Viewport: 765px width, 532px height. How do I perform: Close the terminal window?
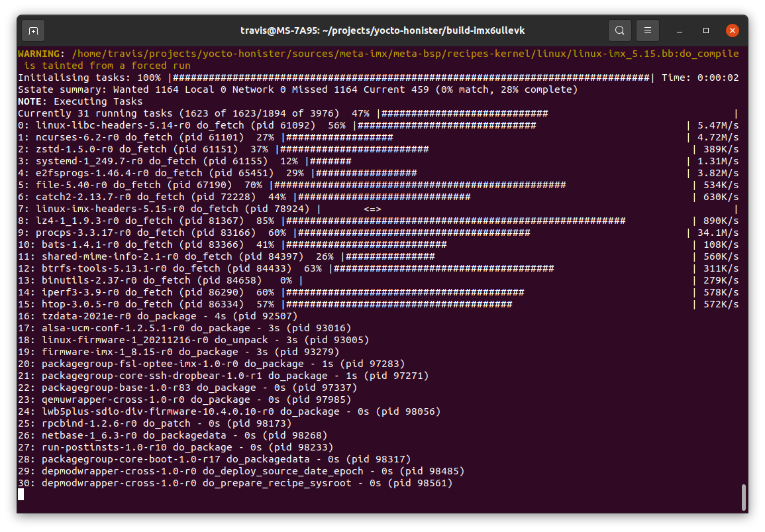[733, 30]
